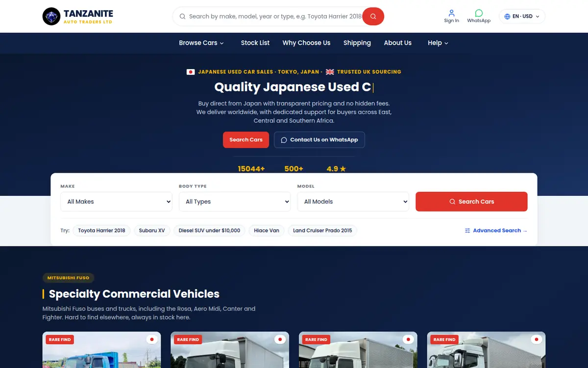Click the Sign In user icon
This screenshot has height=368, width=588.
click(451, 13)
